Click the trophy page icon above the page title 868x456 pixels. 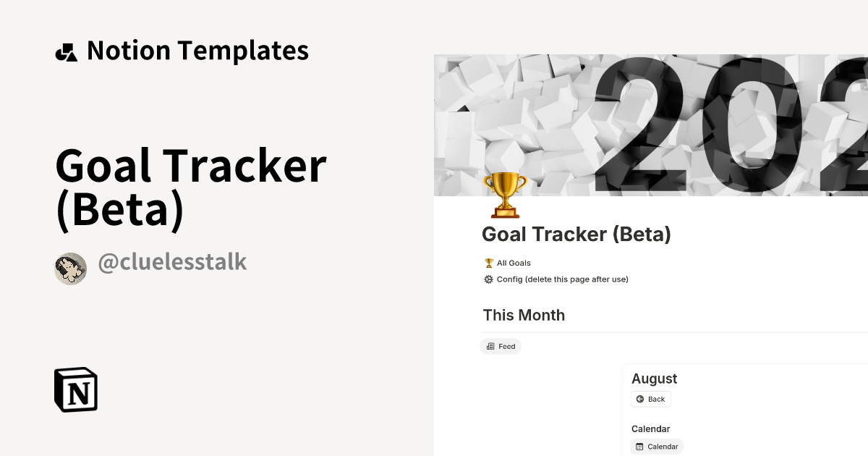(504, 194)
